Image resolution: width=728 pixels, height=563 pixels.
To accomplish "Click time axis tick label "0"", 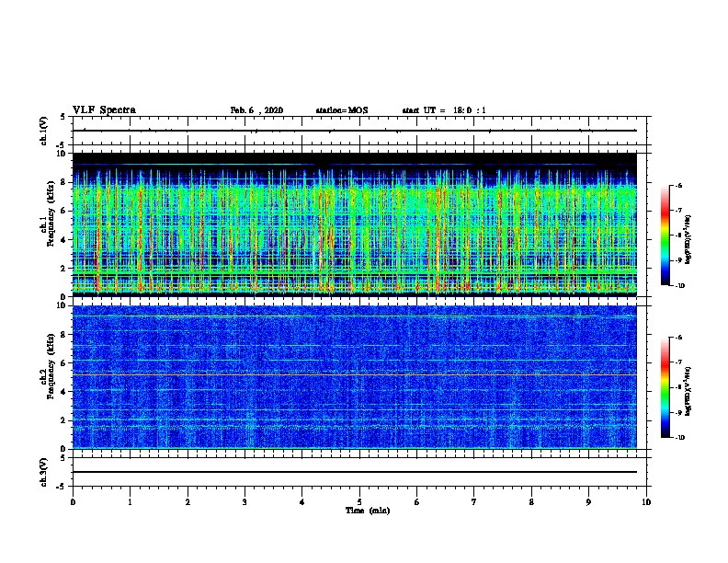I will pos(73,502).
